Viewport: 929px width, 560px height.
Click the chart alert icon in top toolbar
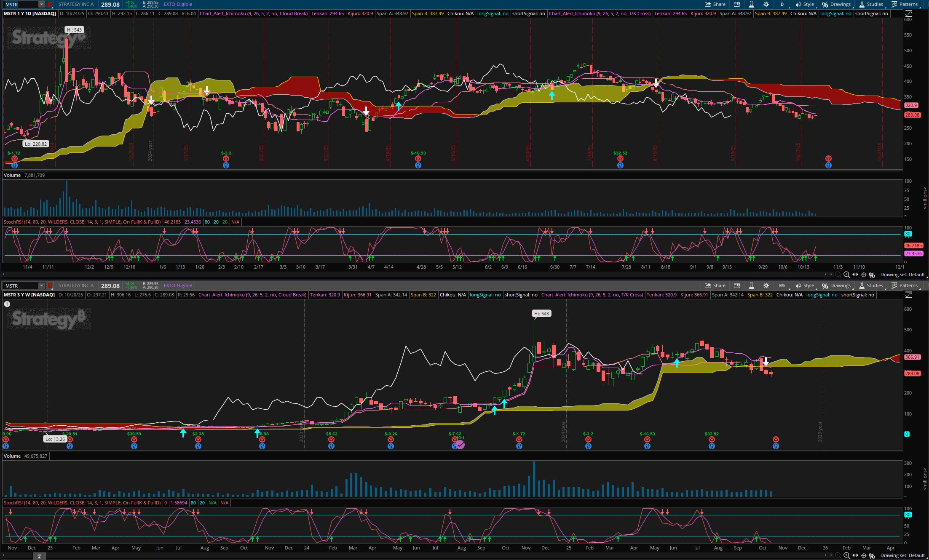(737, 4)
